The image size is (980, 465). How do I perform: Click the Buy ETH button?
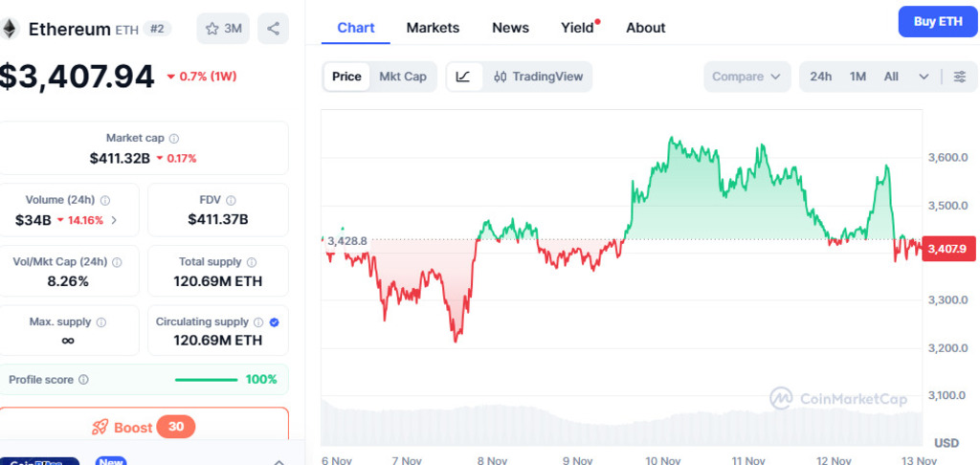938,21
